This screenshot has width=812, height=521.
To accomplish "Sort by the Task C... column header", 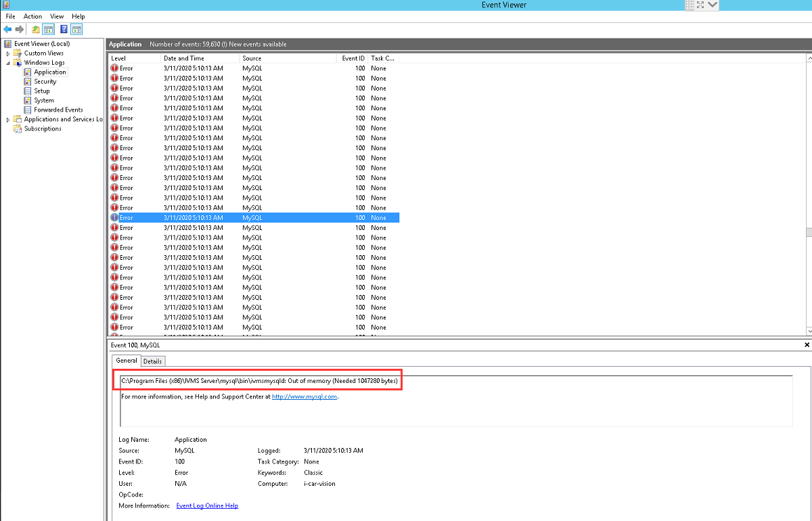I will click(384, 58).
